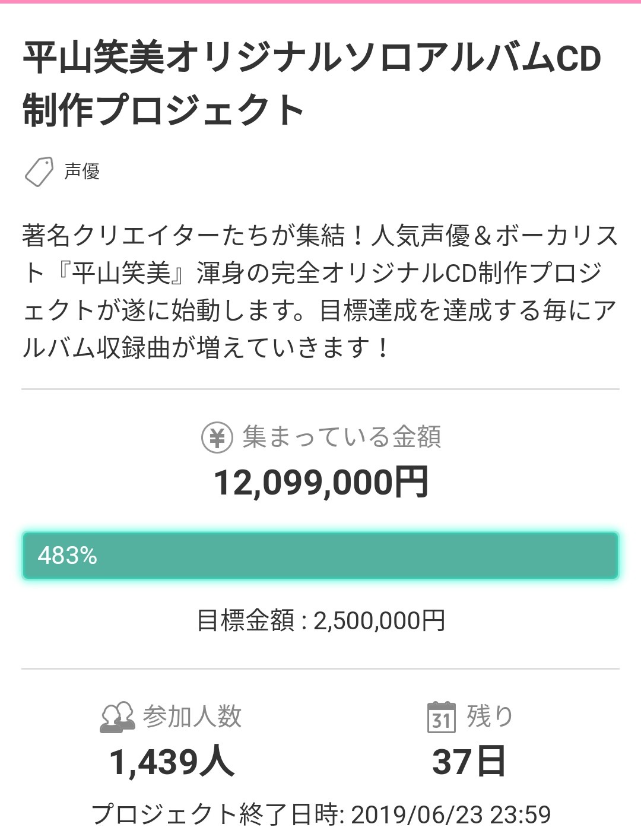The height and width of the screenshot is (840, 641).
Task: Click the divider line below the description
Action: tap(320, 389)
